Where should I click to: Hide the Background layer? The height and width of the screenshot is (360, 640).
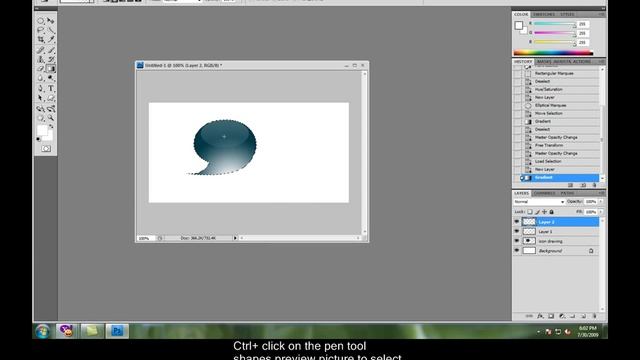tap(517, 251)
